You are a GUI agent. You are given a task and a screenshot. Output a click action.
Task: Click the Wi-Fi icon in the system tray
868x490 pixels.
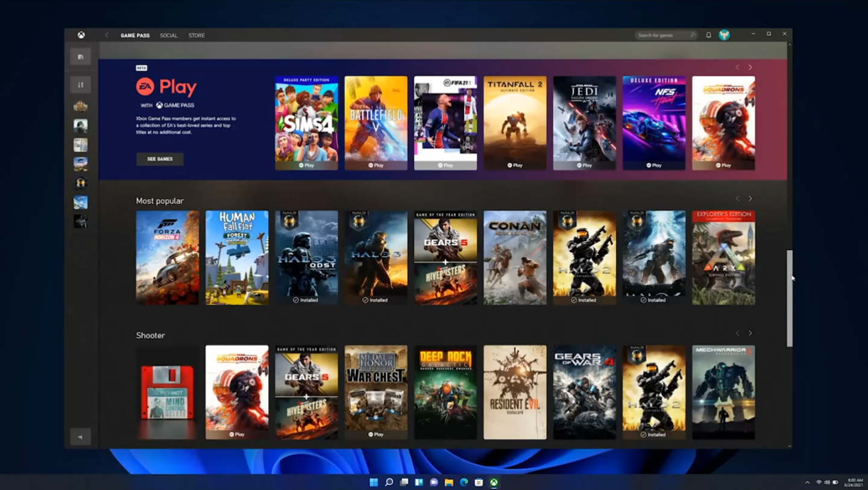pyautogui.click(x=819, y=482)
